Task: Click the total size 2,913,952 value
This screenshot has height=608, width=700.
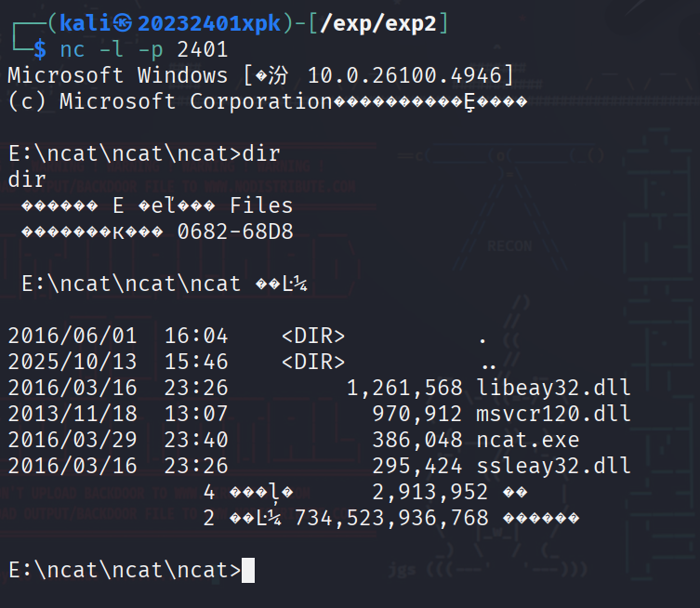Action: (x=418, y=491)
